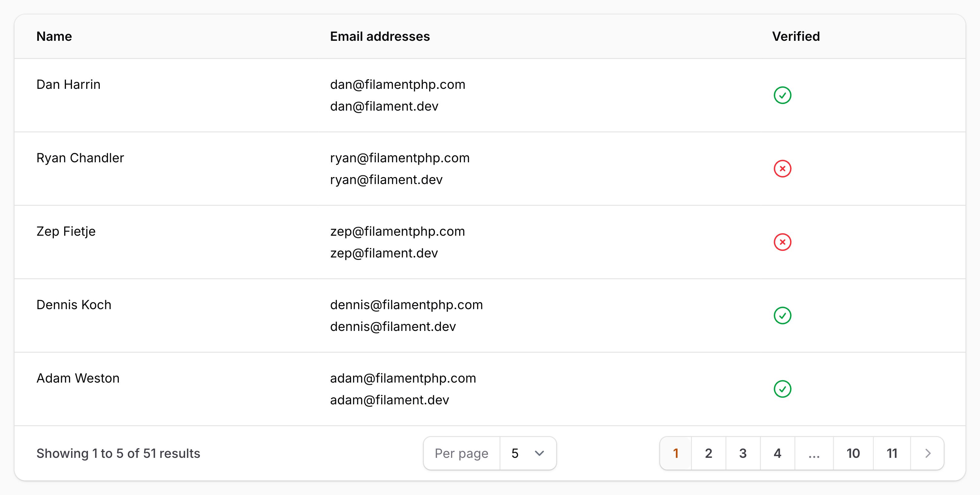980x495 pixels.
Task: Click Ryan Chandler's red unverified X icon
Action: (x=782, y=168)
